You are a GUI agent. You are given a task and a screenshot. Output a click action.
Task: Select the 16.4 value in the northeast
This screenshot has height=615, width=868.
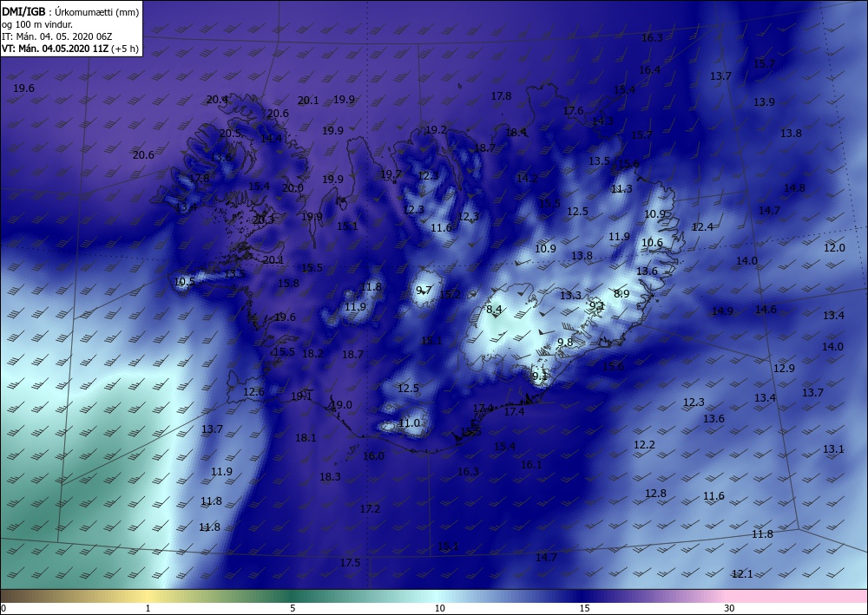[x=649, y=70]
